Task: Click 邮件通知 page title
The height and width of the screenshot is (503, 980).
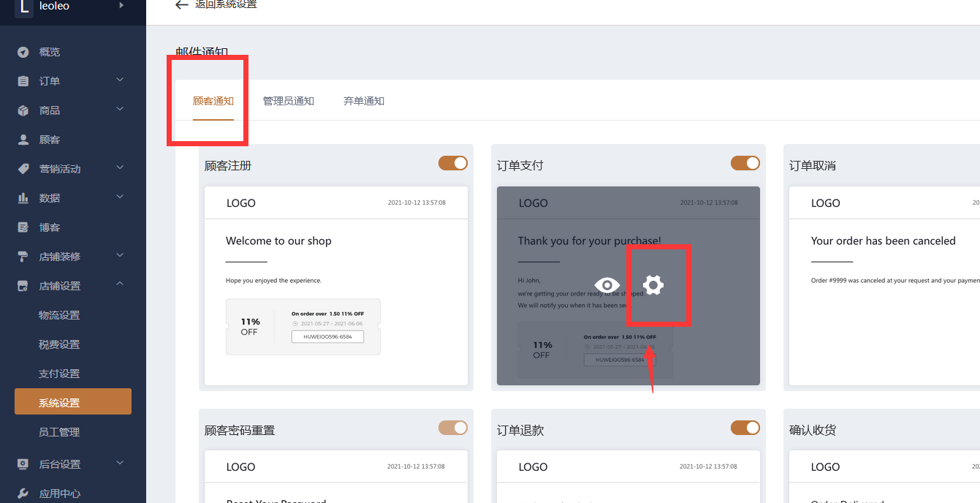Action: 202,52
